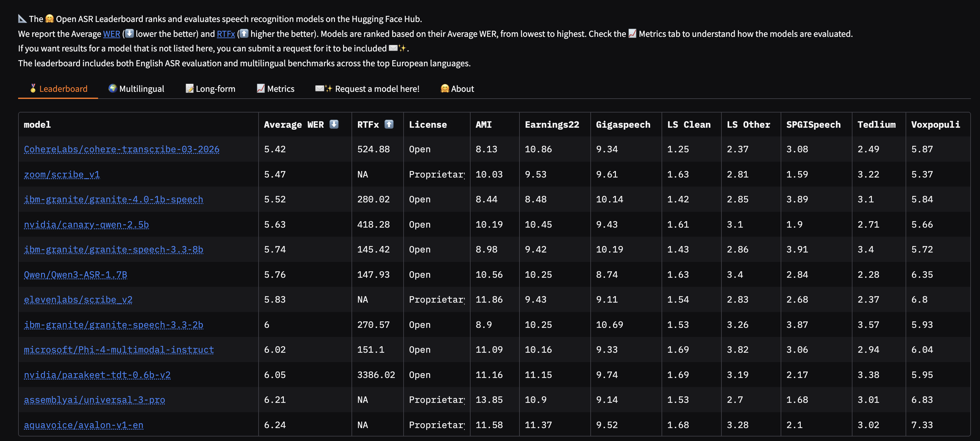Expand the Earnings22 column header

(552, 124)
